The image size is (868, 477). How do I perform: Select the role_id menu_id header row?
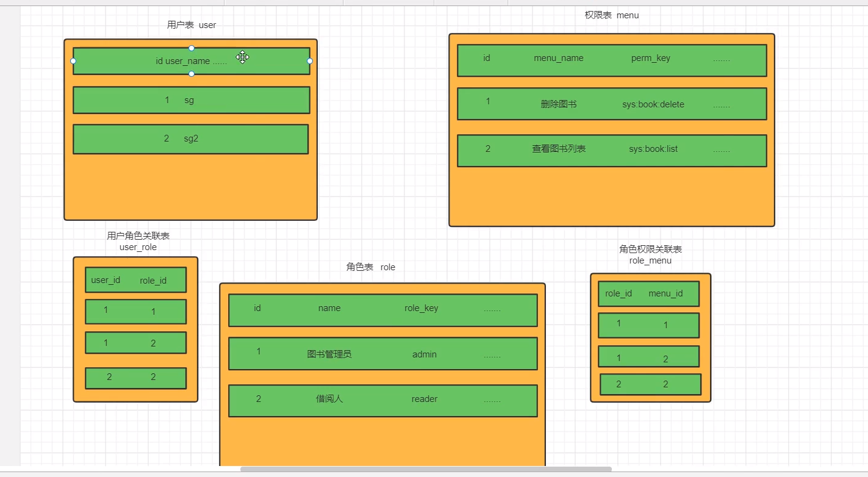(x=648, y=293)
